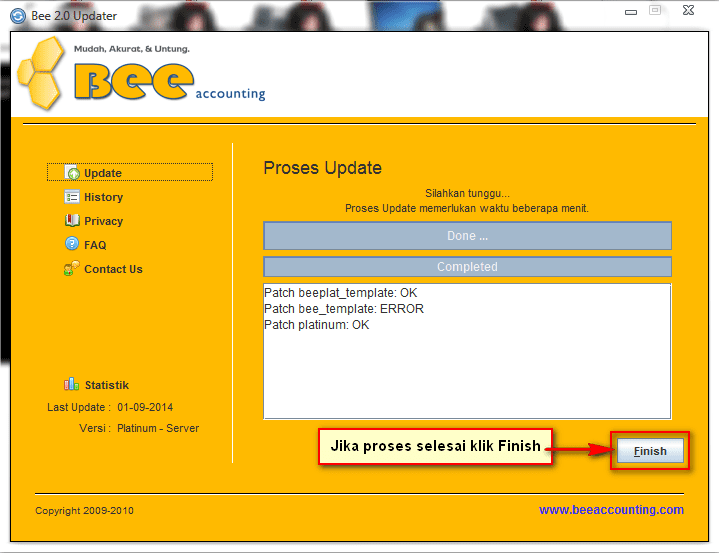
Task: Select the Statistik bar chart icon
Action: 71,384
